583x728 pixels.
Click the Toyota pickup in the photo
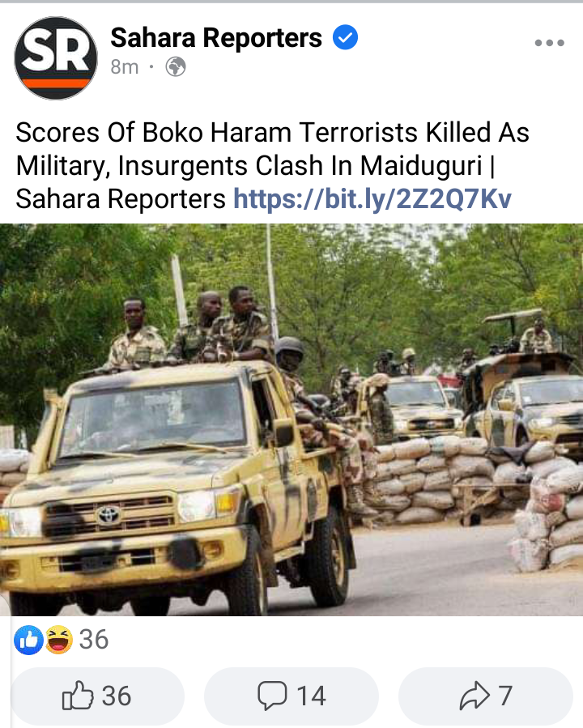[177, 487]
